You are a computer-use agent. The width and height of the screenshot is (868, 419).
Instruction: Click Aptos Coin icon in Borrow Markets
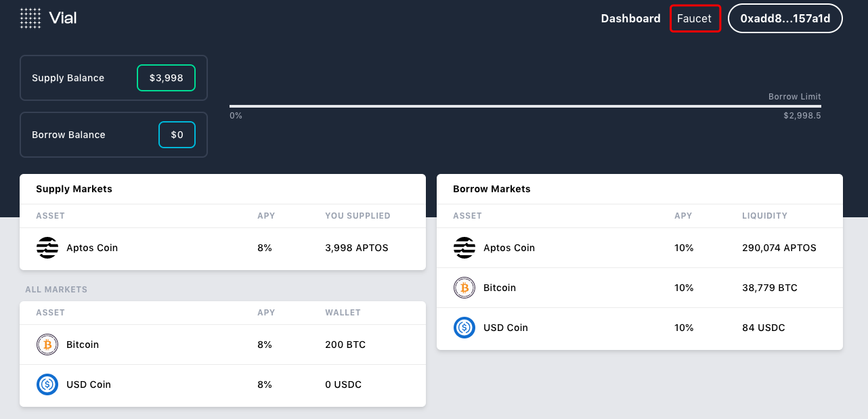tap(464, 248)
